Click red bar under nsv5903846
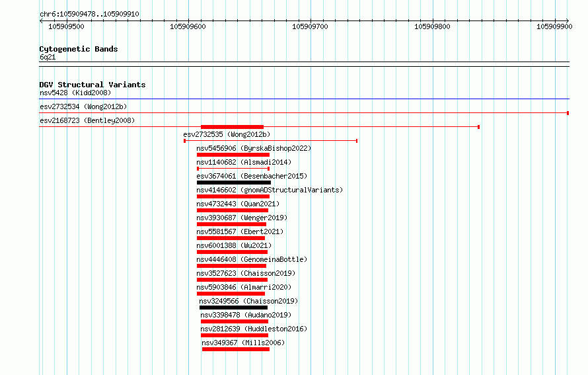588x375 pixels. tap(231, 294)
